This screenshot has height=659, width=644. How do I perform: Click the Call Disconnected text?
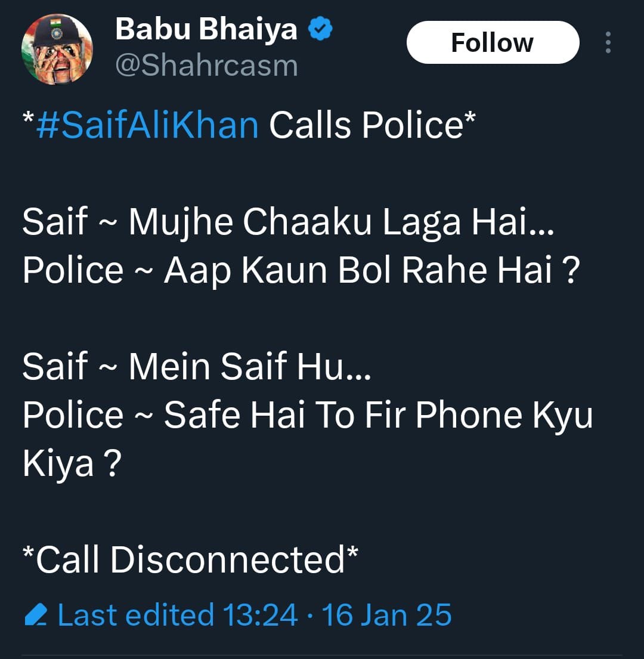pyautogui.click(x=190, y=559)
